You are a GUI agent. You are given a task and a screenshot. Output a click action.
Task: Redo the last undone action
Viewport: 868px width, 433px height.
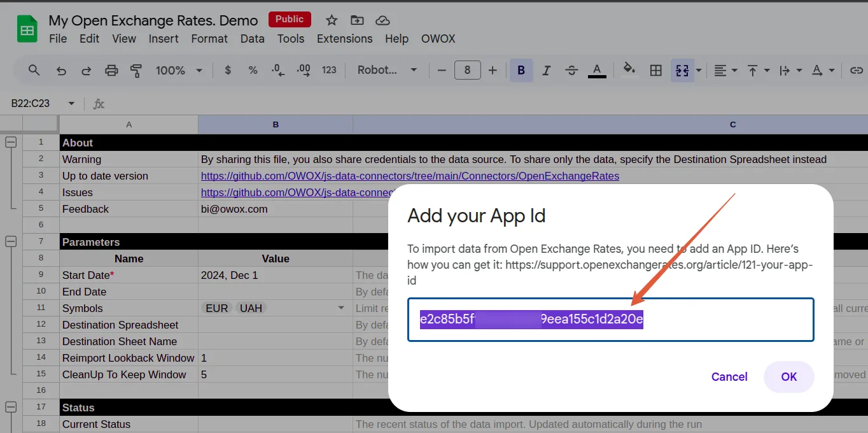86,70
